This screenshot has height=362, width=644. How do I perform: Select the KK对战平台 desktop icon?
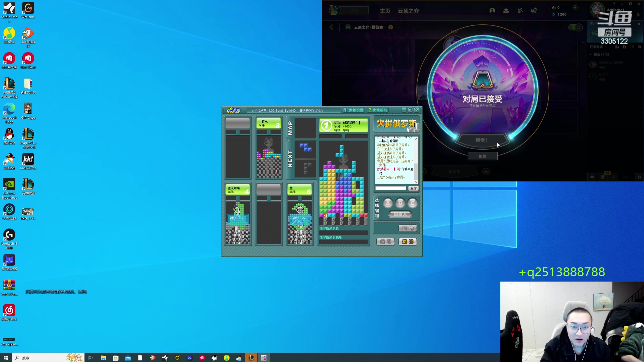pos(28,161)
